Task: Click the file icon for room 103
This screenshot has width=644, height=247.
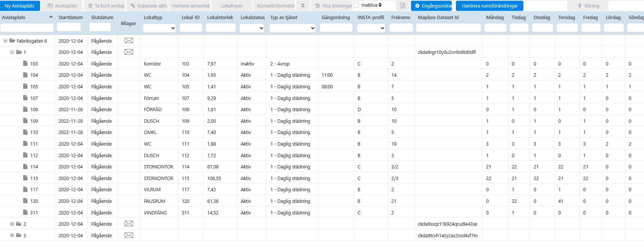Action: tap(25, 63)
